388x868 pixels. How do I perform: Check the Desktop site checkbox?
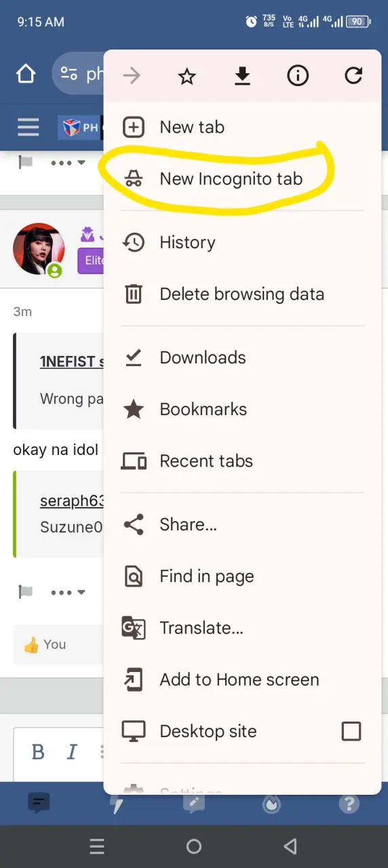coord(351,731)
